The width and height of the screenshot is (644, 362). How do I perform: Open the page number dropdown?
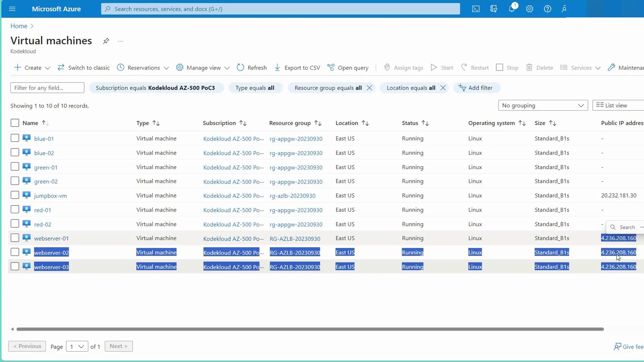click(x=77, y=346)
